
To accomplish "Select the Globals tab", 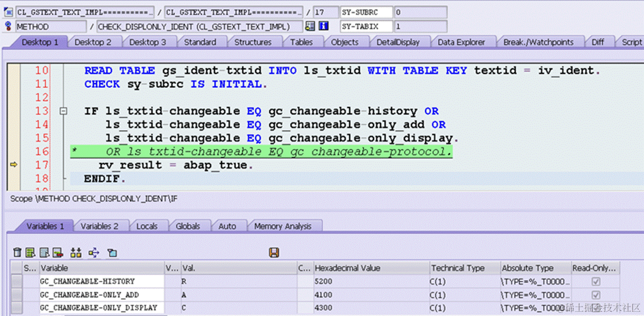I will (188, 226).
